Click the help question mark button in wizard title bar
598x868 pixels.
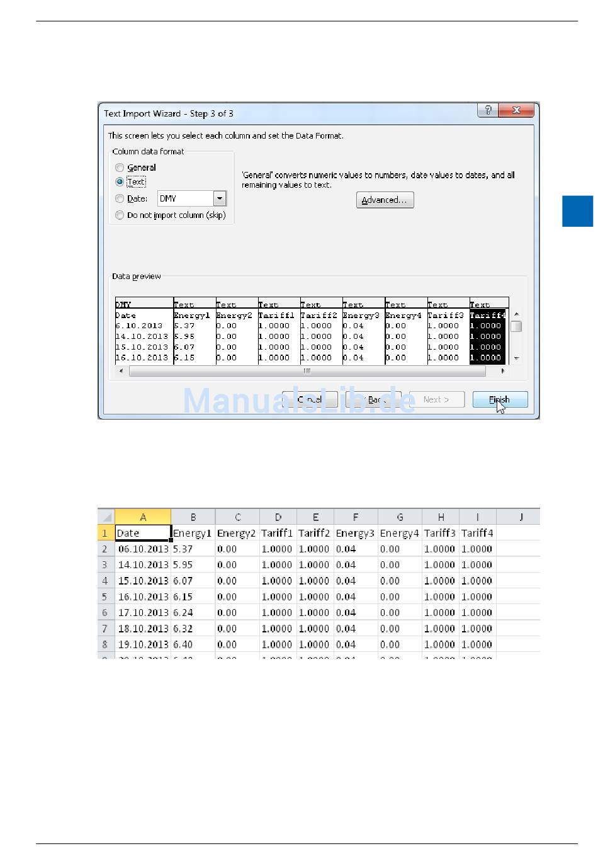click(x=488, y=110)
